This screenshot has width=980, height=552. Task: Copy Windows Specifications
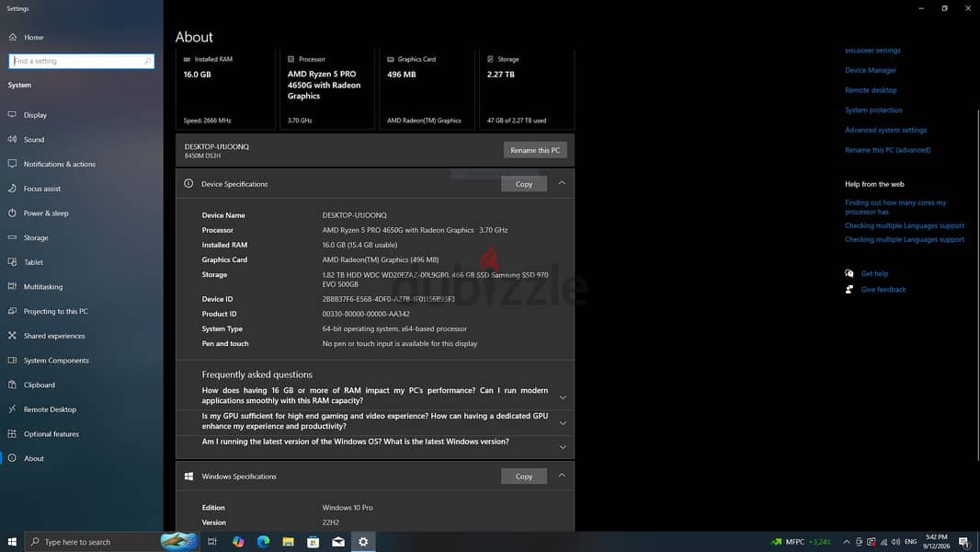(524, 477)
